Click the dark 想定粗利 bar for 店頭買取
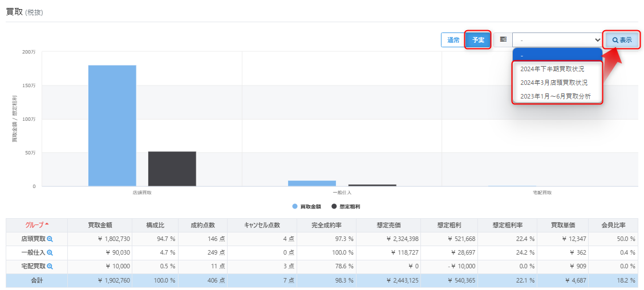 coord(172,169)
